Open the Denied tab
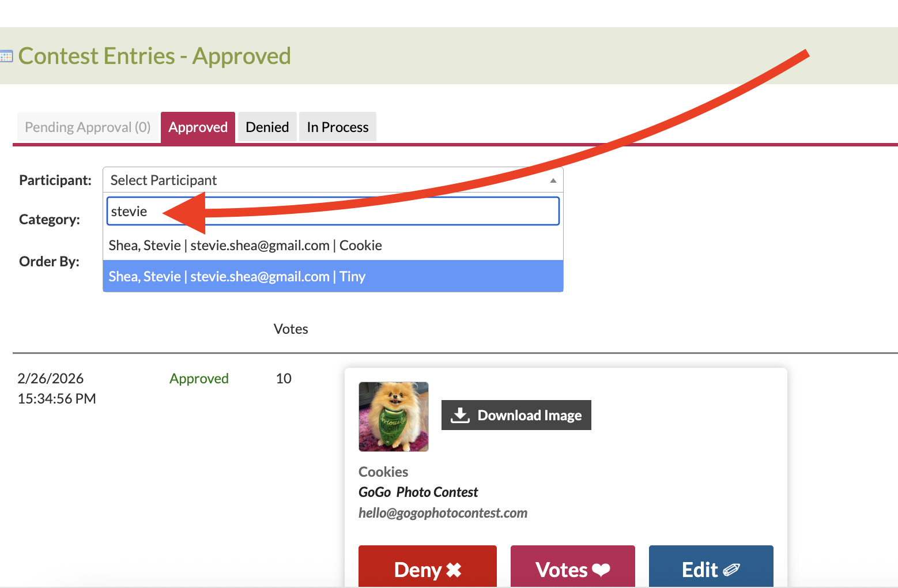 [x=267, y=127]
